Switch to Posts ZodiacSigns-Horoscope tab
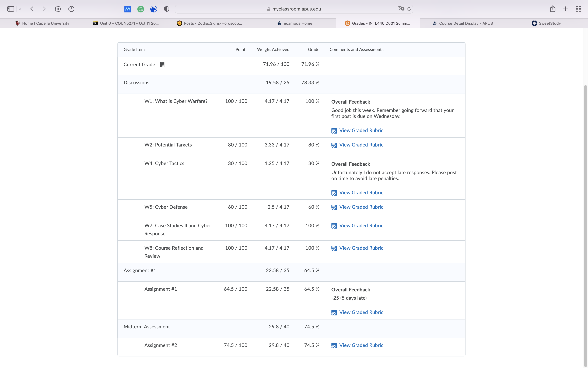 click(x=210, y=23)
